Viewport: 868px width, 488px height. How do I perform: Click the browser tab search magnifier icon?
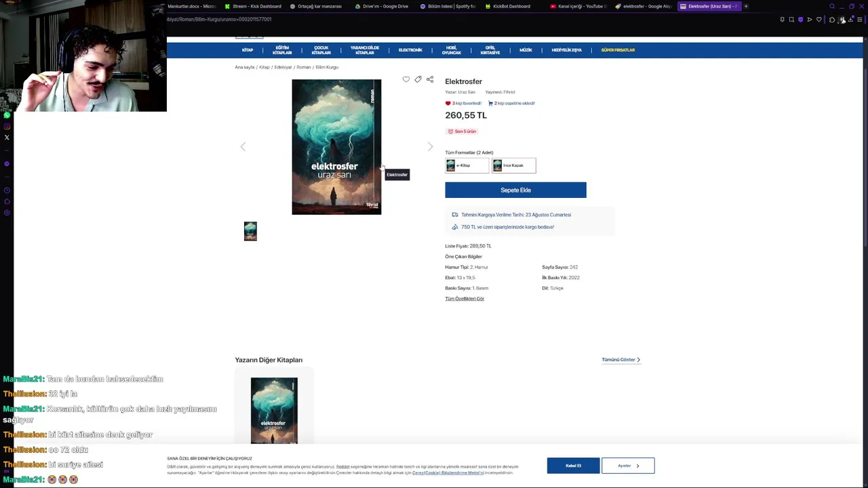coord(832,6)
